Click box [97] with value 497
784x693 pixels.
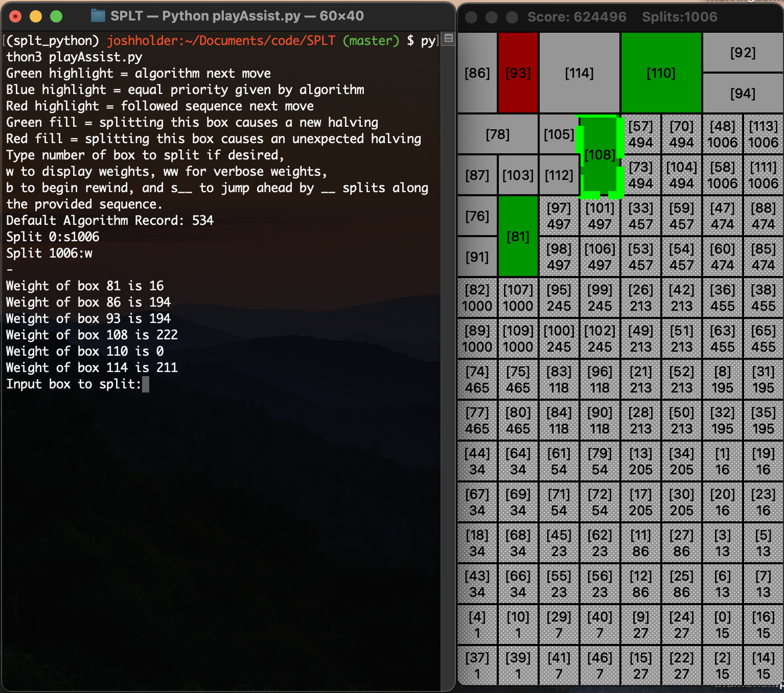point(559,216)
